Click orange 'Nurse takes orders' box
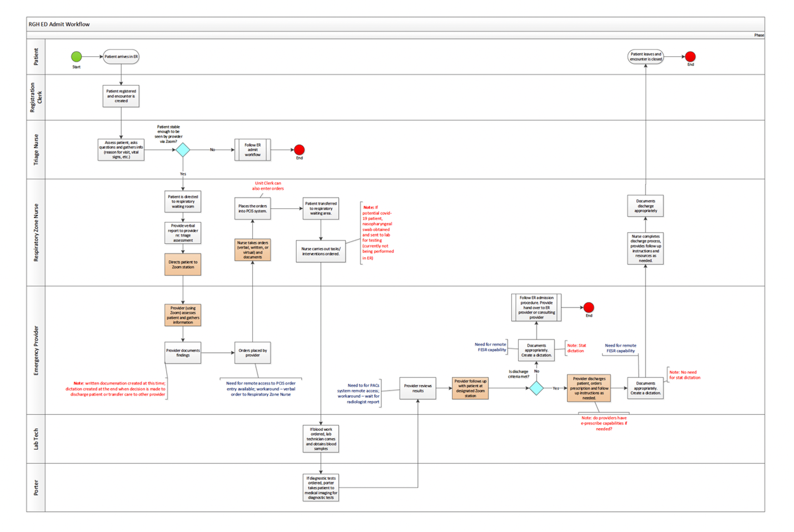The width and height of the screenshot is (794, 532). point(252,250)
